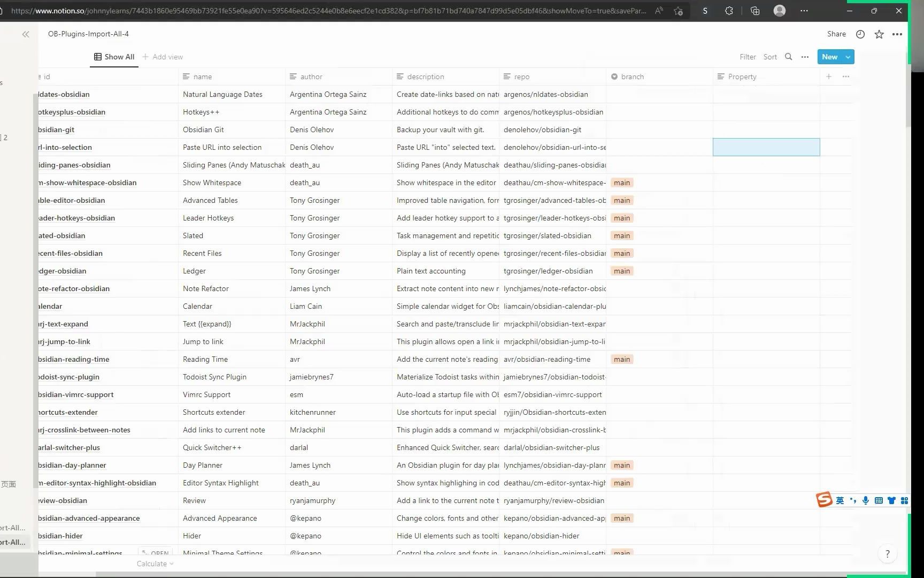Open the bsidian-git row page

pyautogui.click(x=56, y=130)
